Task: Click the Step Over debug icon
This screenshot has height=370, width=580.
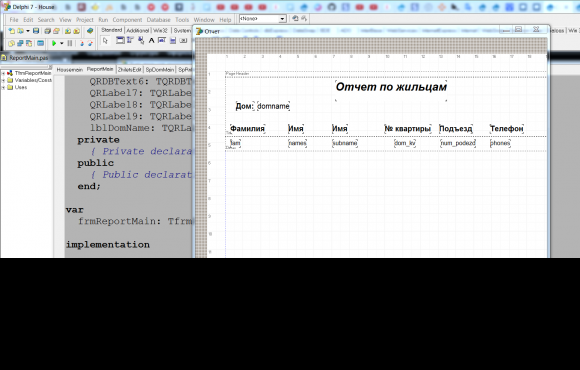Action: tap(90, 43)
